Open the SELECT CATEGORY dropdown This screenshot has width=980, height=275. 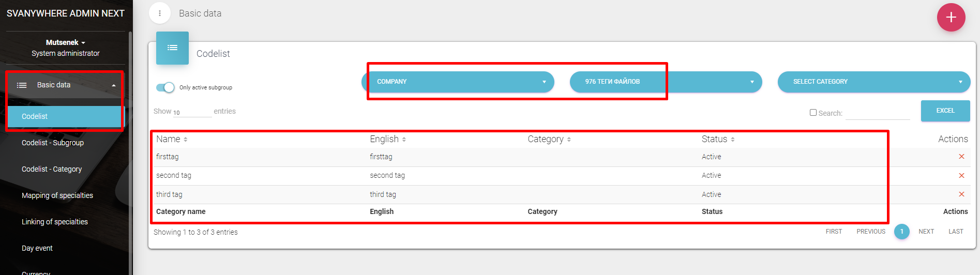[873, 82]
